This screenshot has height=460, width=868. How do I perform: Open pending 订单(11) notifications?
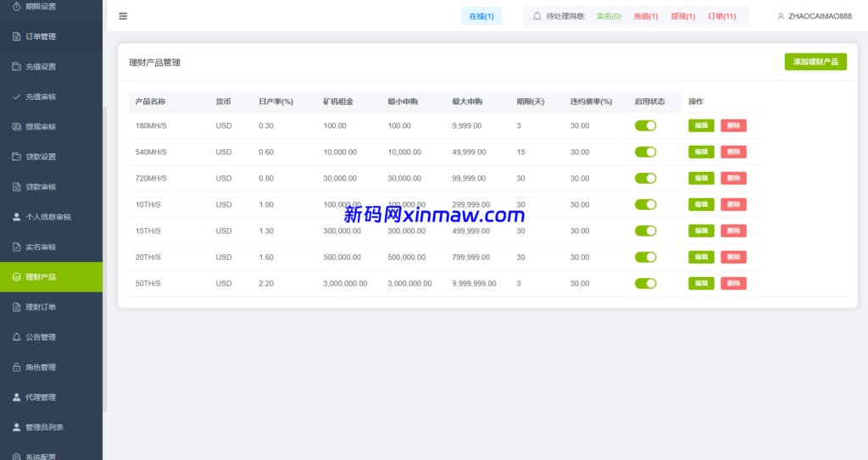point(722,16)
